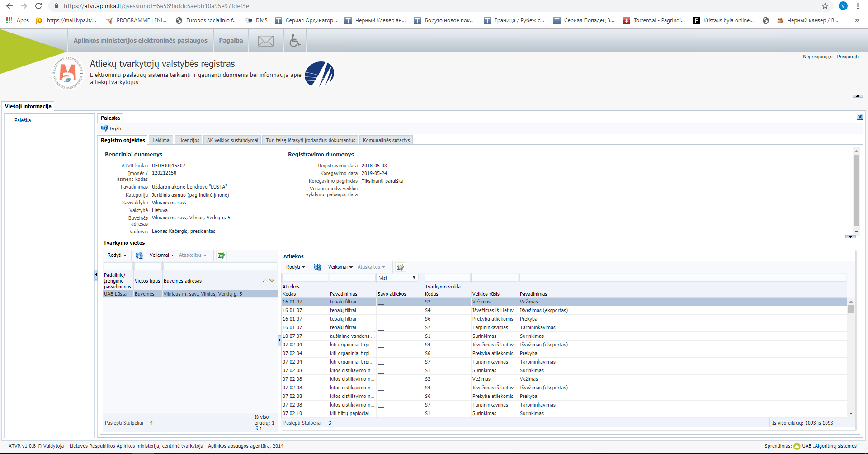Open the Komunalinės sutartys tab

tap(386, 140)
